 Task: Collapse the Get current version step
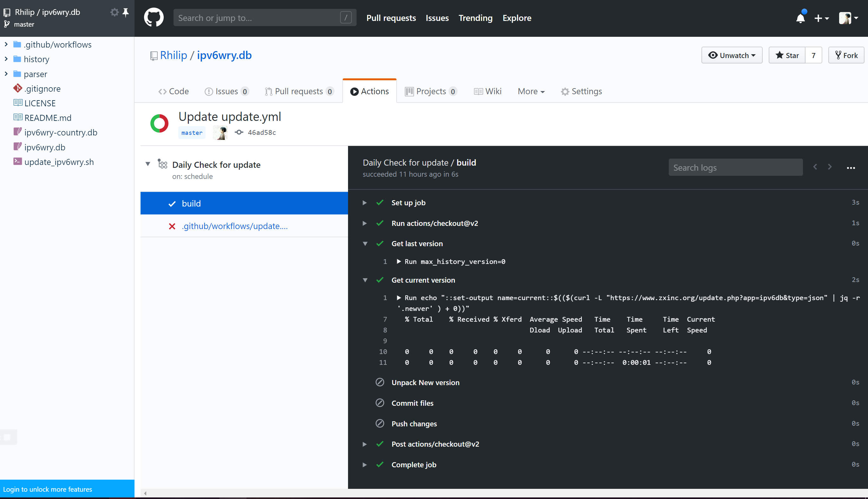pyautogui.click(x=365, y=280)
